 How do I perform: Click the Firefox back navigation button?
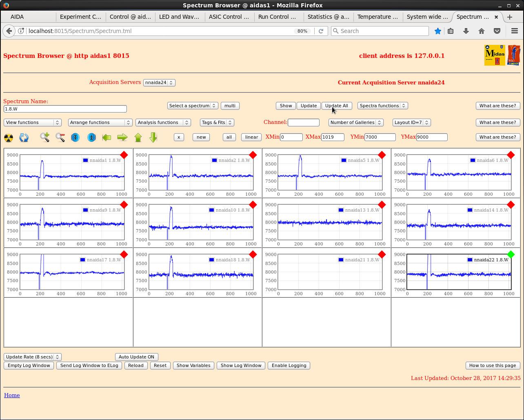[9, 31]
